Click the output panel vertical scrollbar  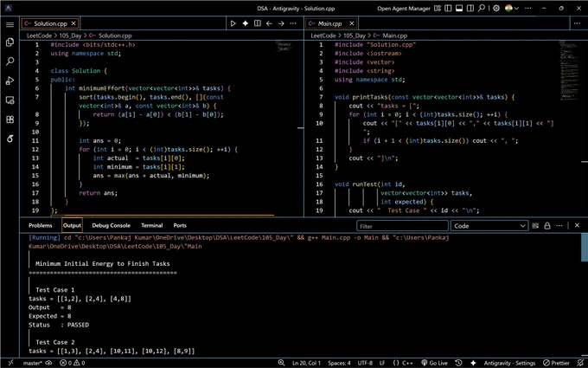click(x=585, y=247)
